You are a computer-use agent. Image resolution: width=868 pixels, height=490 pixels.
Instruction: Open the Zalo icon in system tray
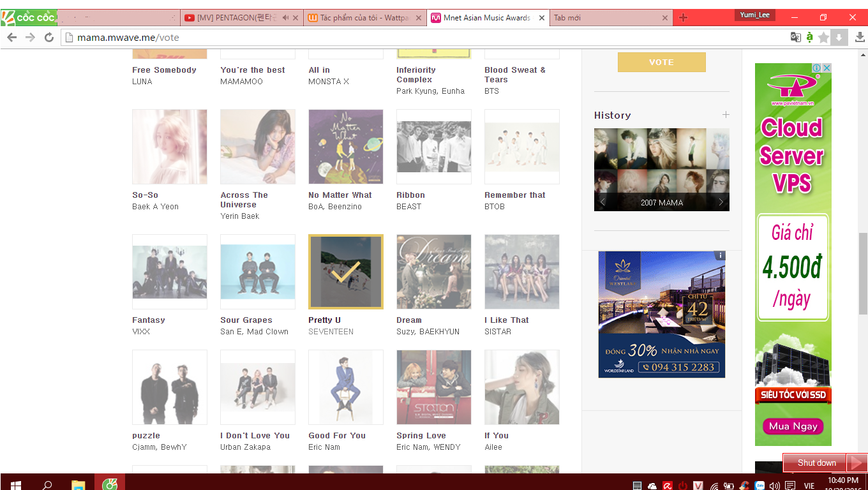click(x=760, y=486)
